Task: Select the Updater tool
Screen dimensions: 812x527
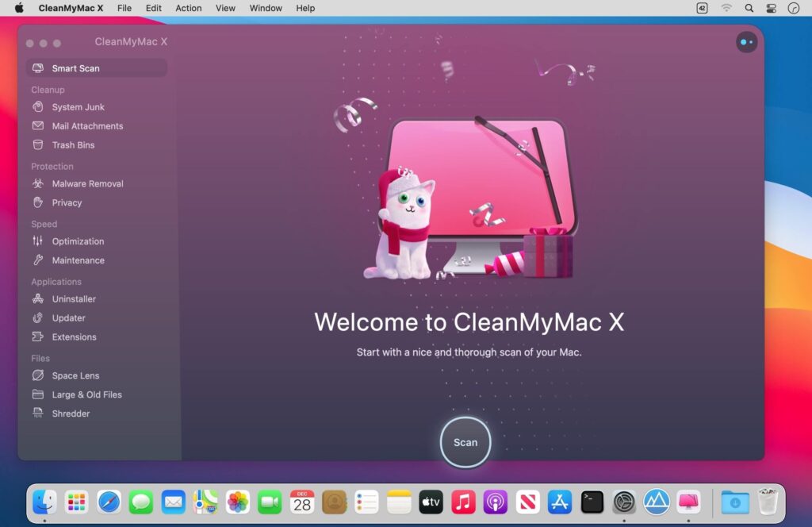Action: pyautogui.click(x=70, y=317)
